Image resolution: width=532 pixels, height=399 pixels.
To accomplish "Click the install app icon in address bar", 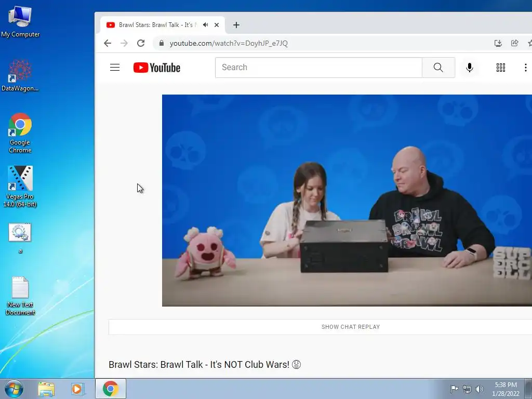I will [498, 43].
